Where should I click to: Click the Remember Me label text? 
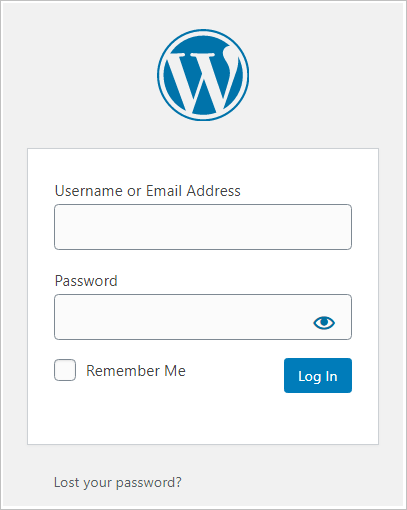136,371
